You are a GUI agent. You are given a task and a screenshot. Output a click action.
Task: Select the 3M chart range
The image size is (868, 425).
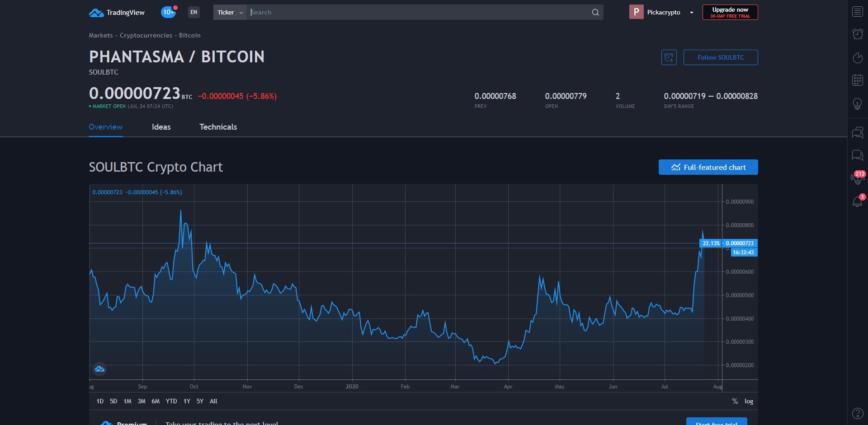click(x=142, y=401)
